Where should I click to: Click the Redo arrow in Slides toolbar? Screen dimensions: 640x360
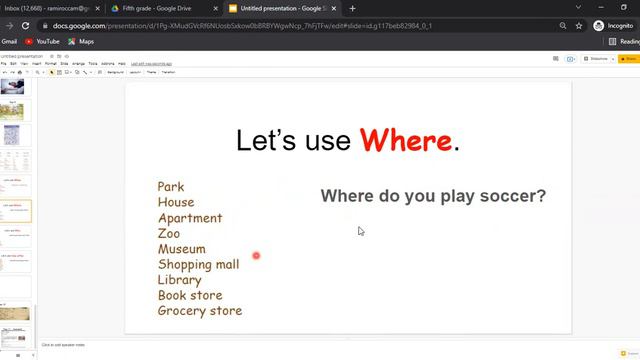coord(12,72)
